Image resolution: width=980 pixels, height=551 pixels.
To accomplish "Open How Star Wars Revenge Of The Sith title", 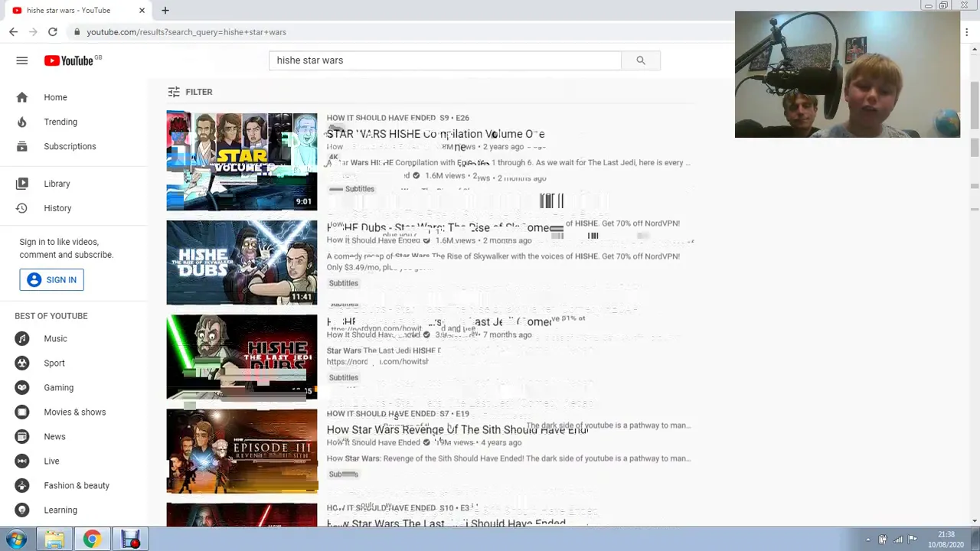I will click(x=457, y=430).
